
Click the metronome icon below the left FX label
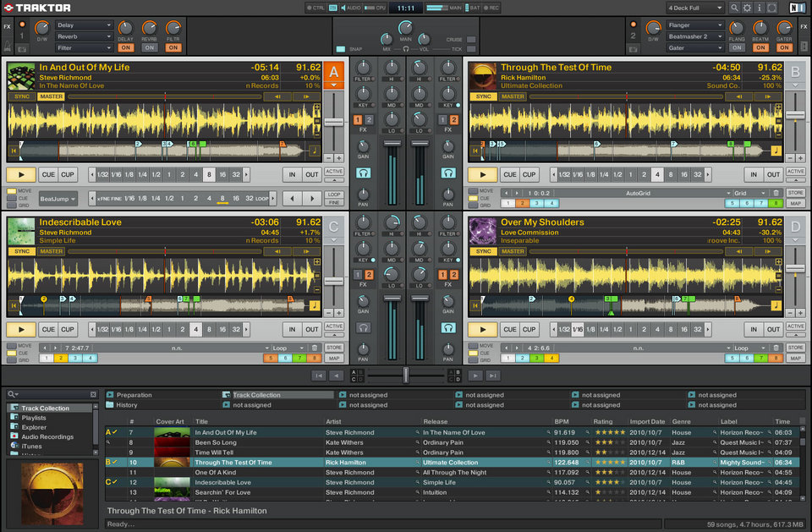pyautogui.click(x=8, y=47)
